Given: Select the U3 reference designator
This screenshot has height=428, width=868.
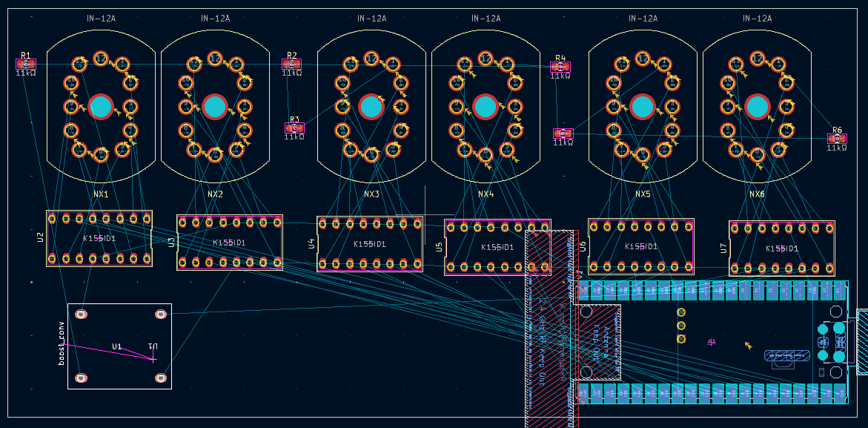Looking at the screenshot, I should click(x=171, y=242).
